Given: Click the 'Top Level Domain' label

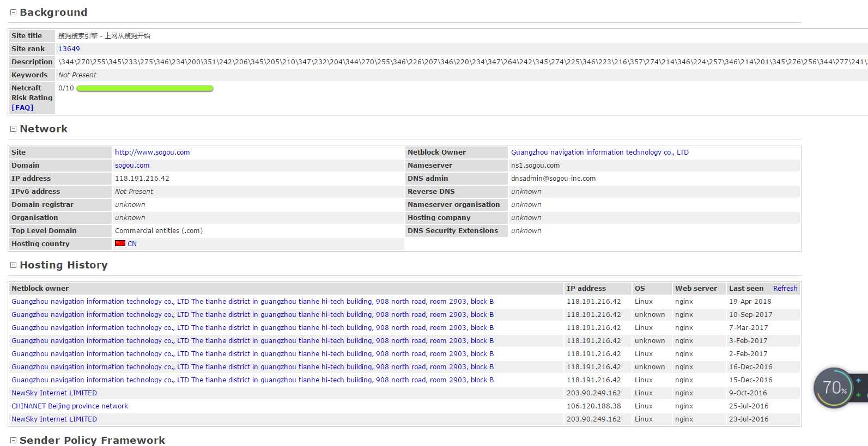Looking at the screenshot, I should click(44, 230).
